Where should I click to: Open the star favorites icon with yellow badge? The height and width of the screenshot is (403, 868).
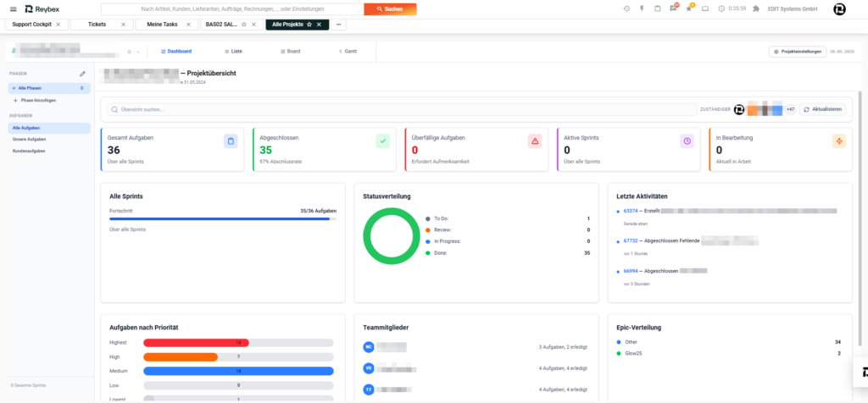click(688, 8)
